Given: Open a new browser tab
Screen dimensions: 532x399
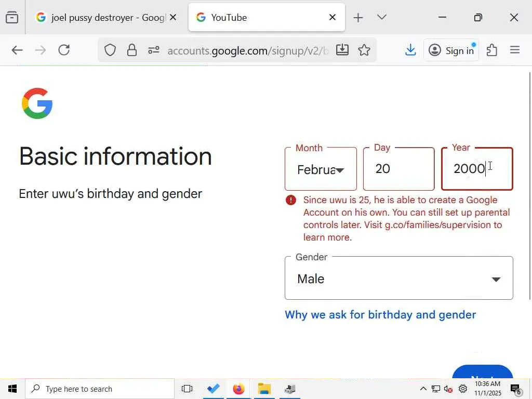Looking at the screenshot, I should [358, 17].
